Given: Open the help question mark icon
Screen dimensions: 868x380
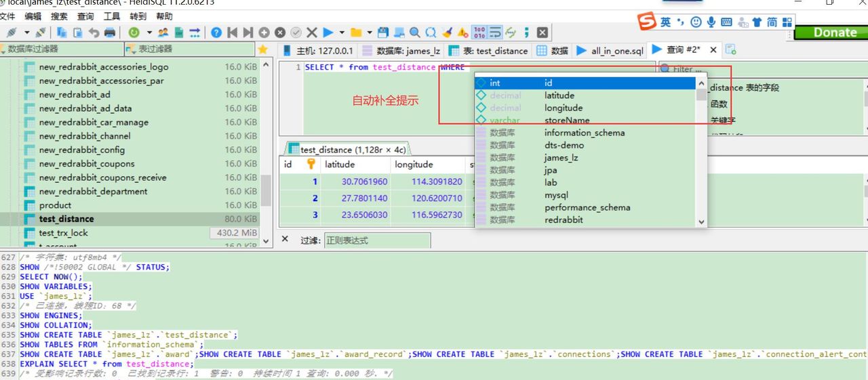Looking at the screenshot, I should click(x=216, y=33).
